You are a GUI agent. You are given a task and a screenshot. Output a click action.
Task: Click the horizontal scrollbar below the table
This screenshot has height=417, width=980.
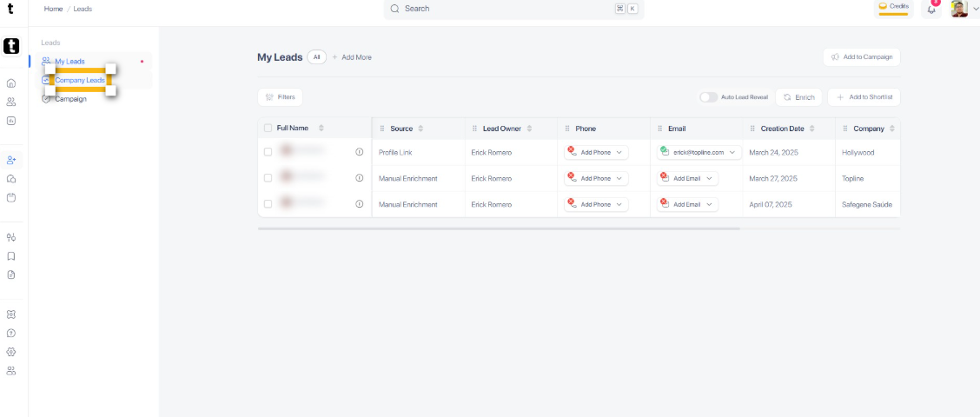coord(499,228)
